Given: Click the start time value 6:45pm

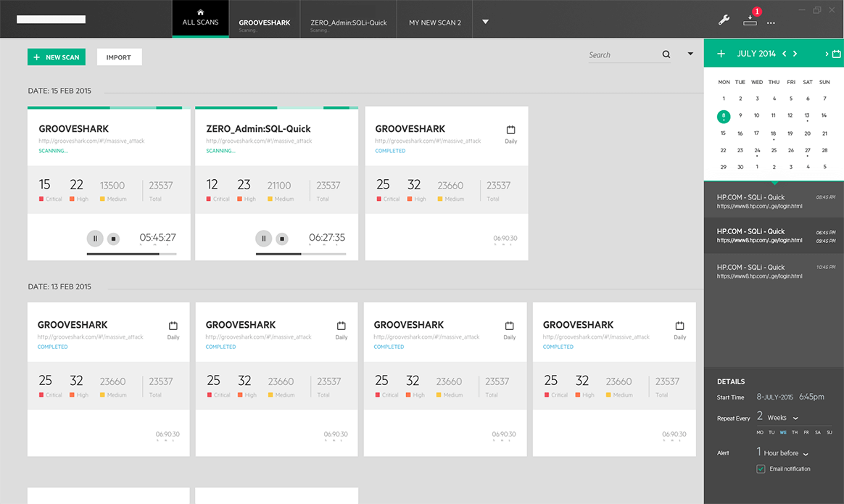Looking at the screenshot, I should pos(811,397).
